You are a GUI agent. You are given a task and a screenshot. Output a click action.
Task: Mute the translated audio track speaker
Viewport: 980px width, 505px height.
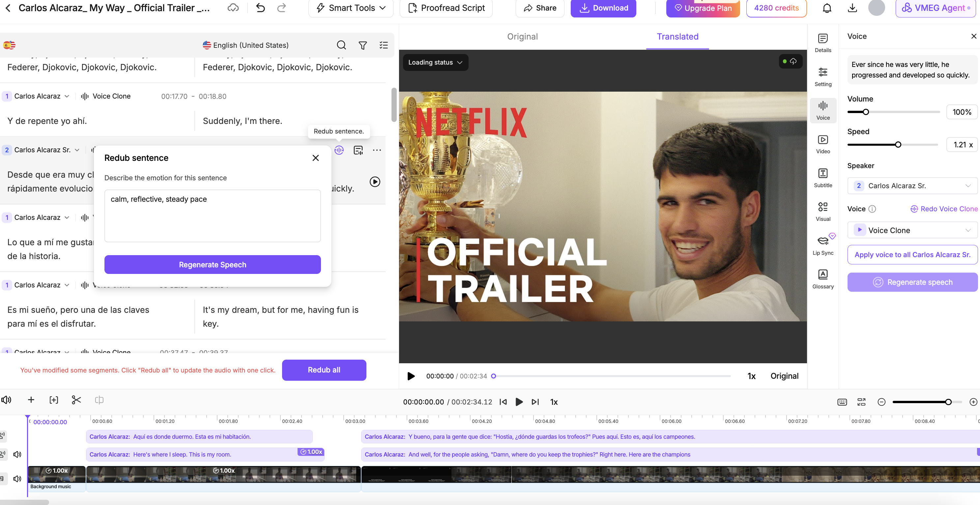[x=17, y=454]
